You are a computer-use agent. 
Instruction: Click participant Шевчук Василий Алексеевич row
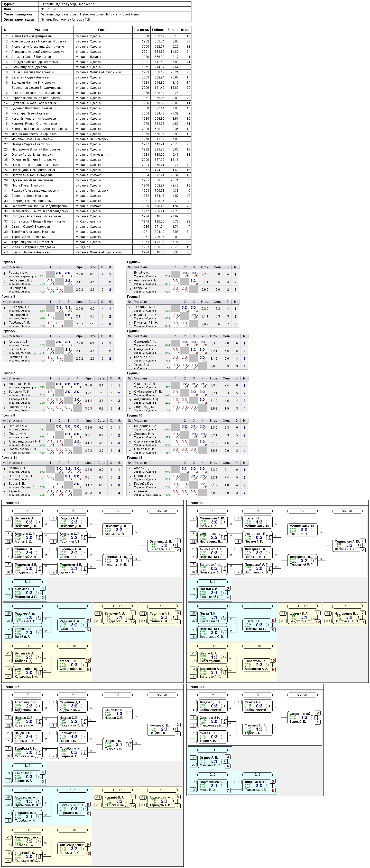coord(96,252)
